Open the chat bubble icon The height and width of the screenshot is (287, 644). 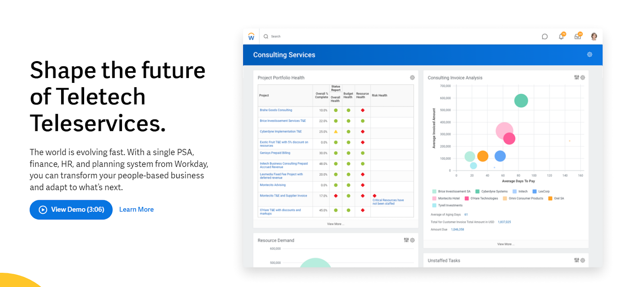click(545, 37)
